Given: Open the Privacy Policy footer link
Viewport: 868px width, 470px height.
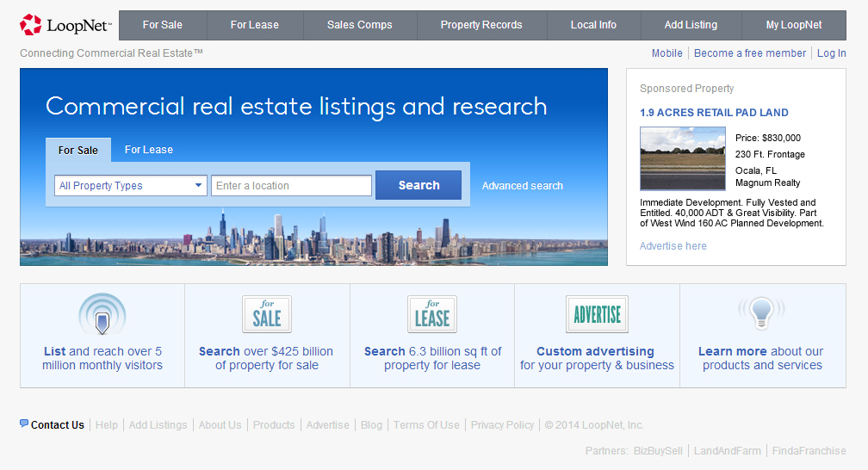Looking at the screenshot, I should click(x=503, y=424).
